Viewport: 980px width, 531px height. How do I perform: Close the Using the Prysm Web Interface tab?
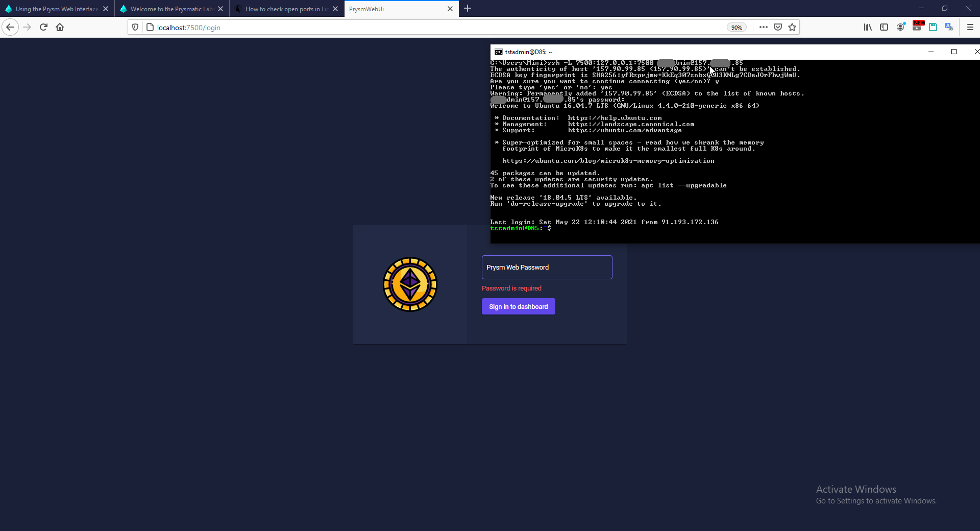click(x=106, y=9)
